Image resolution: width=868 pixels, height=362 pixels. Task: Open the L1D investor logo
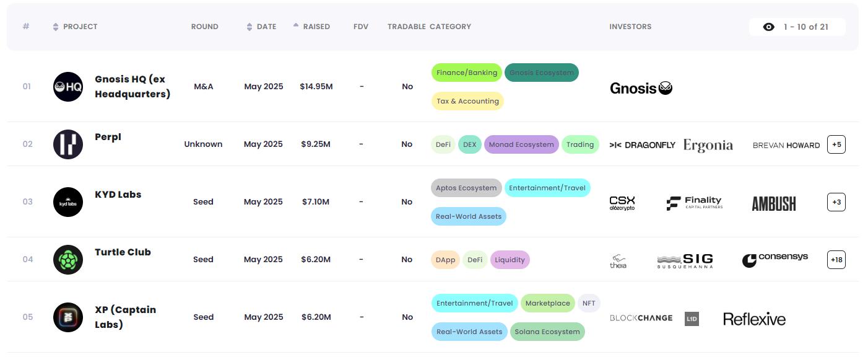[x=692, y=319]
